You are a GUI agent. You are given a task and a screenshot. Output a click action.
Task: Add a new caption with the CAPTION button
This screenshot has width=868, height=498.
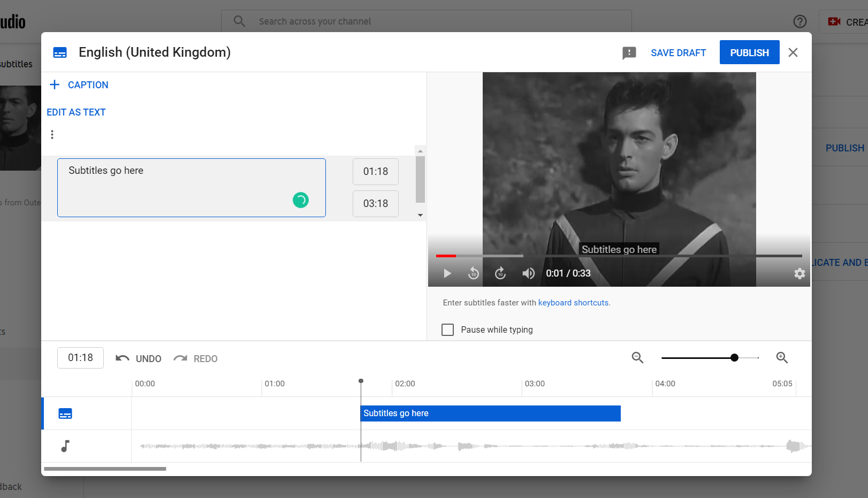coord(78,85)
